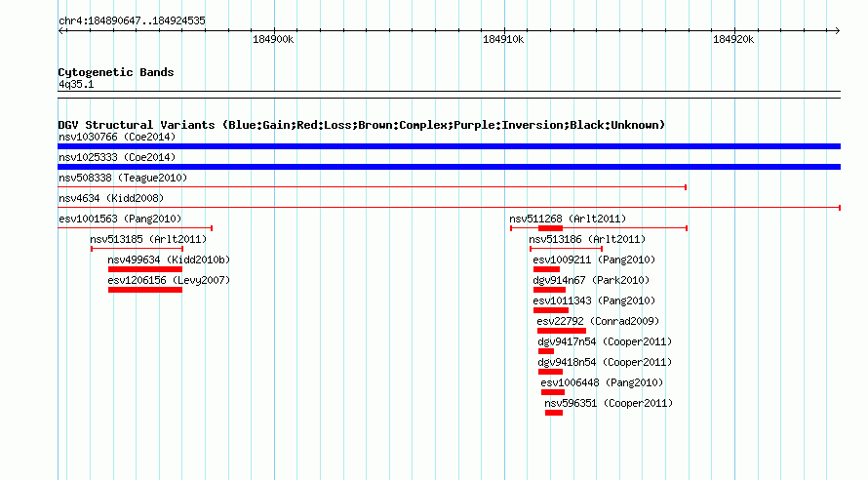
Task: Select the red line under nsv513186
Action: pyautogui.click(x=566, y=249)
